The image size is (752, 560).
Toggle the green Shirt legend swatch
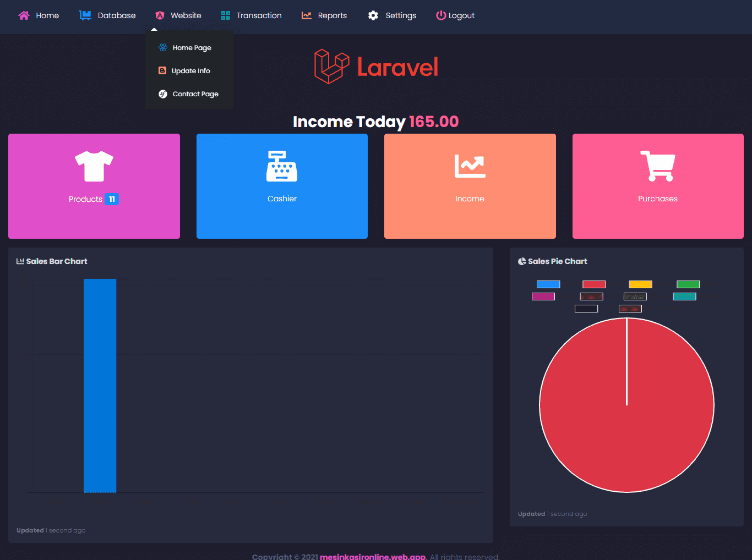pyautogui.click(x=688, y=284)
